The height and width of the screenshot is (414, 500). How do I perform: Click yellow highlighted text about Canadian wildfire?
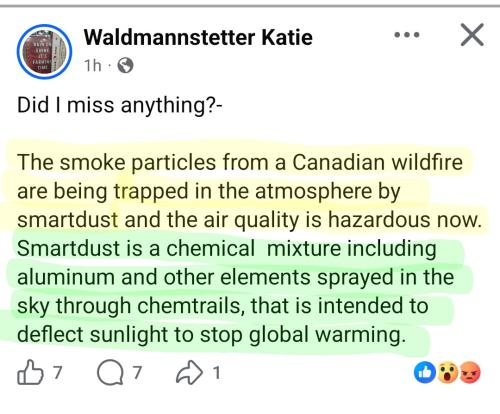249,191
